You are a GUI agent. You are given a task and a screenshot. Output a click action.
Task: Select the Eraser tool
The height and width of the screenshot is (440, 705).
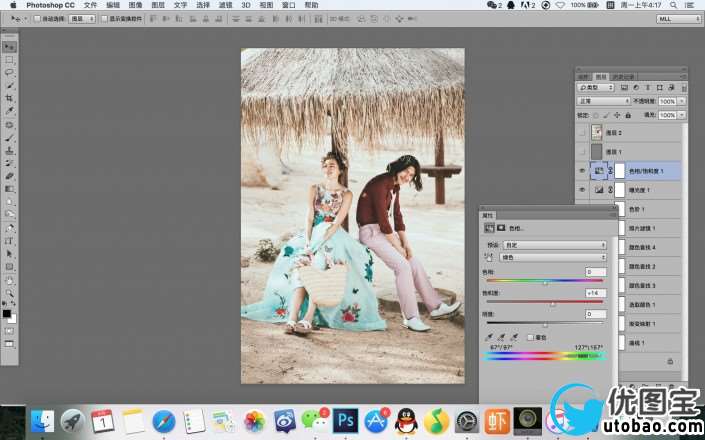click(x=9, y=176)
